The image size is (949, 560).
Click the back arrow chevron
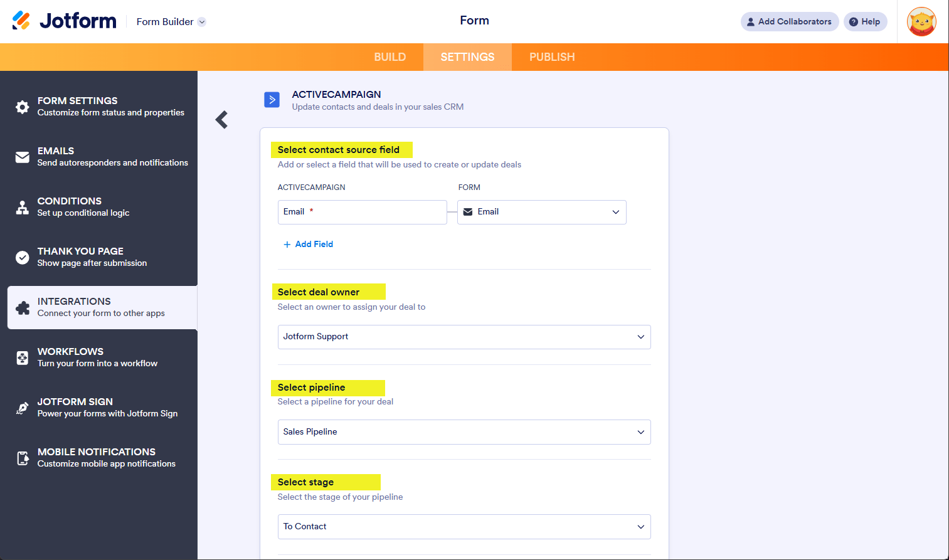(x=221, y=119)
